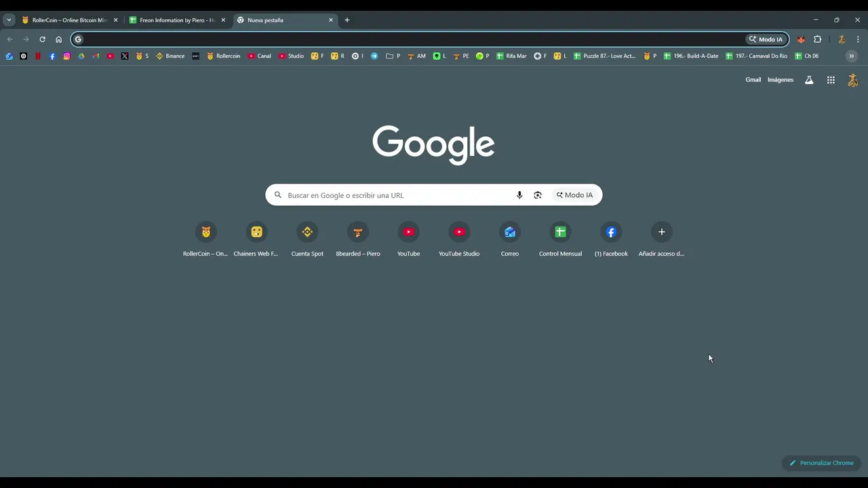The width and height of the screenshot is (868, 488).
Task: Open the RollerCoin shortcut tile
Action: click(x=205, y=240)
